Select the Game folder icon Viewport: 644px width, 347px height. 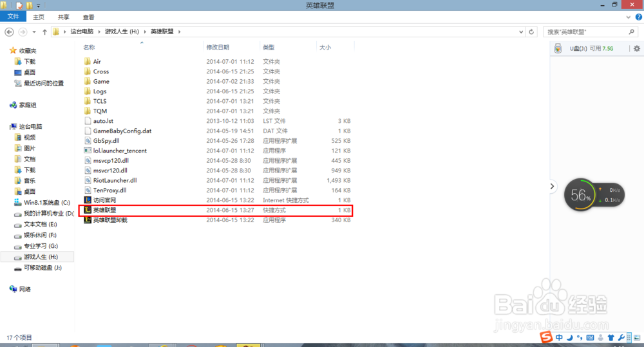point(88,81)
